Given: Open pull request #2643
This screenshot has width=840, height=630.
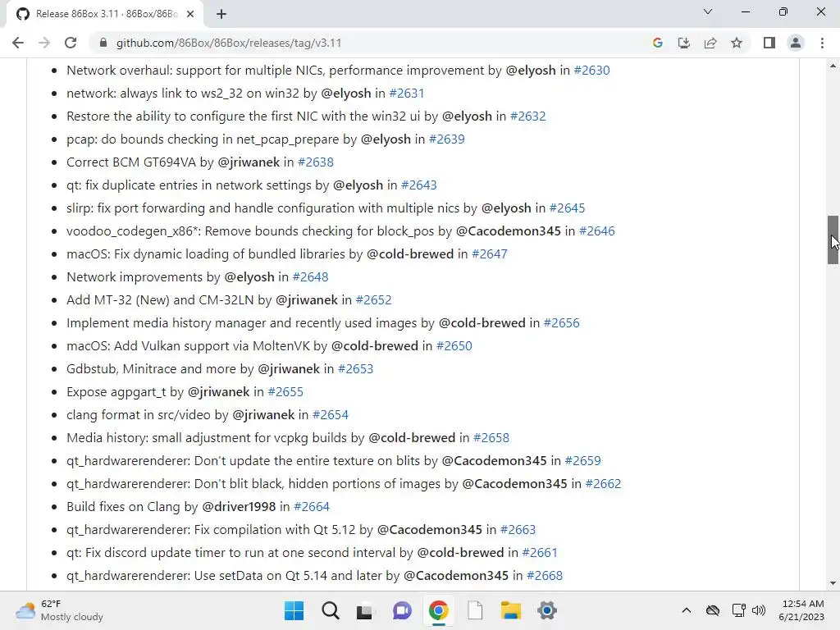Looking at the screenshot, I should 419,185.
